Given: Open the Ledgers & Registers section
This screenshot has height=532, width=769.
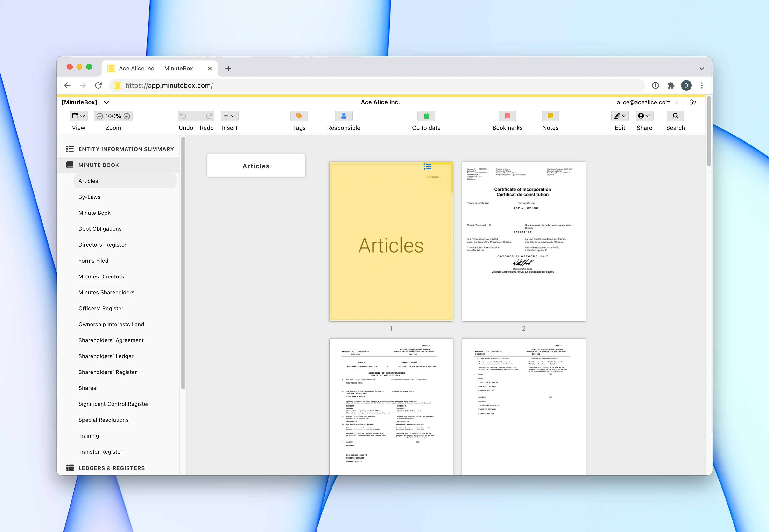Looking at the screenshot, I should (x=111, y=468).
